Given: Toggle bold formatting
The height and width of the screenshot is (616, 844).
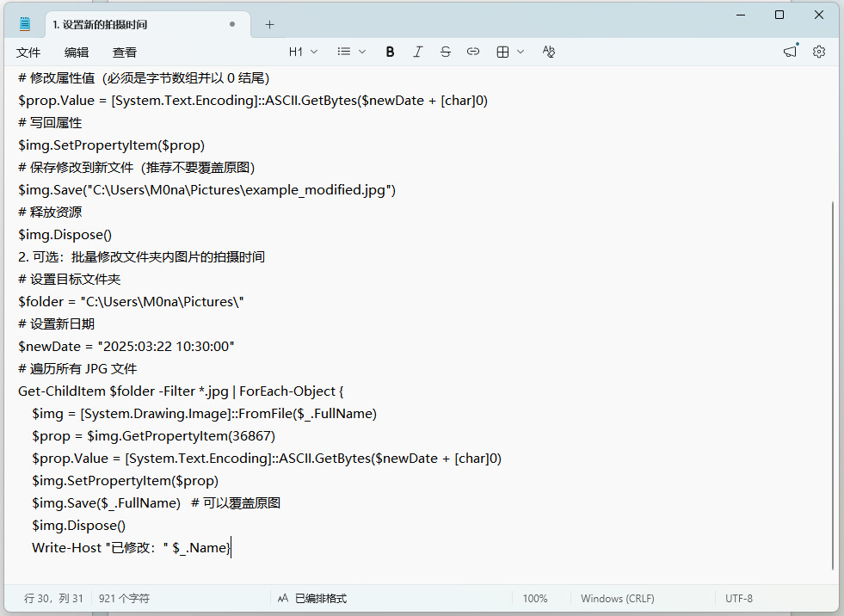Looking at the screenshot, I should pos(390,52).
